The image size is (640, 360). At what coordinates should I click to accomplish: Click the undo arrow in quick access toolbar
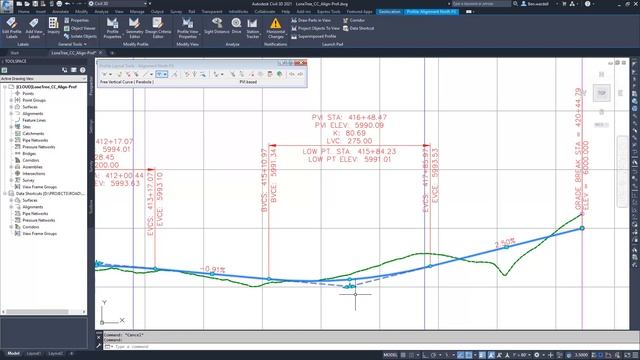[67, 4]
